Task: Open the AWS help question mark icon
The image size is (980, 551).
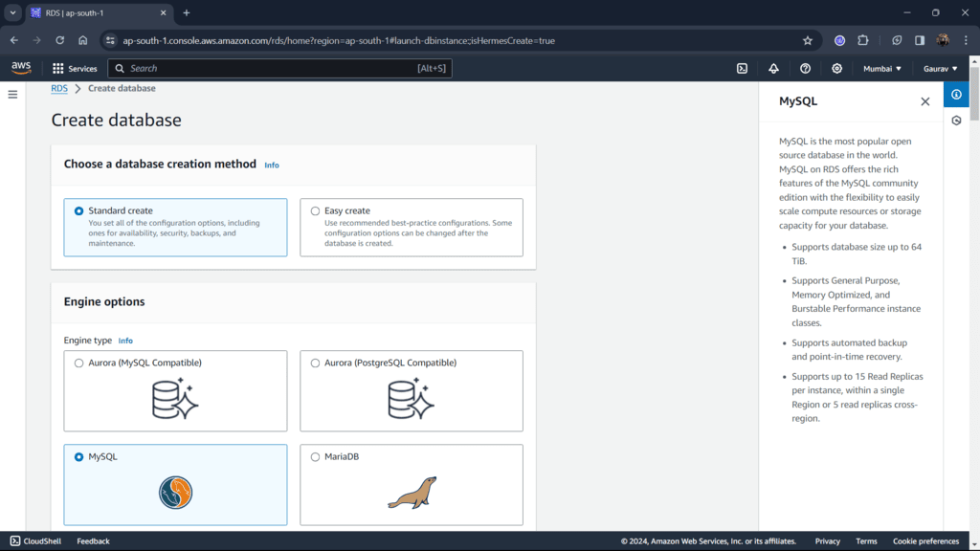Action: tap(805, 68)
